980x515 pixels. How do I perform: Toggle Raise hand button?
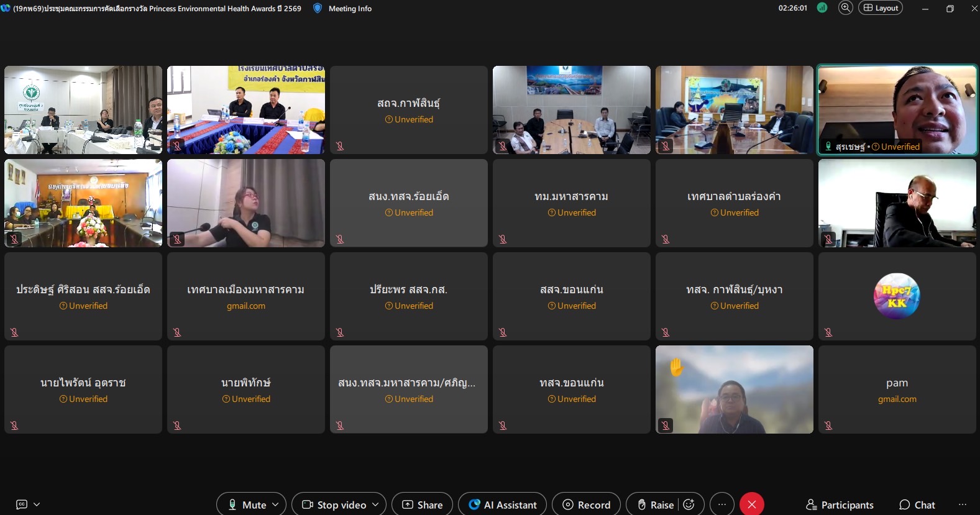coord(655,504)
